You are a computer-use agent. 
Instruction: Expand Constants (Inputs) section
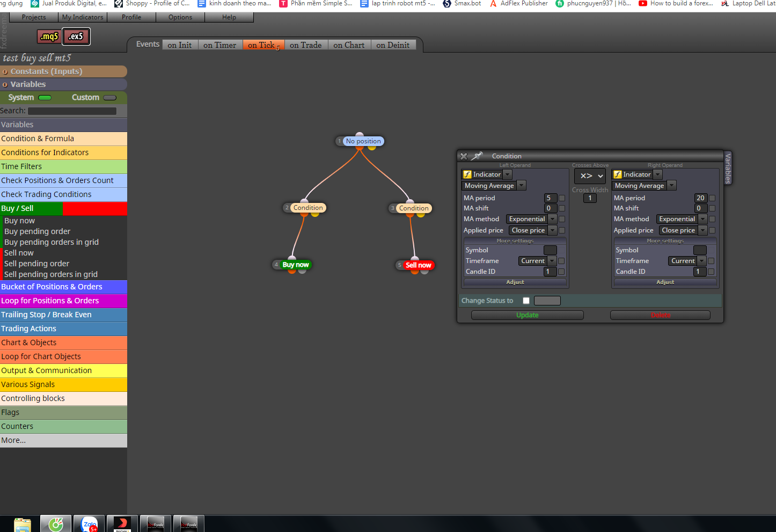[63, 71]
